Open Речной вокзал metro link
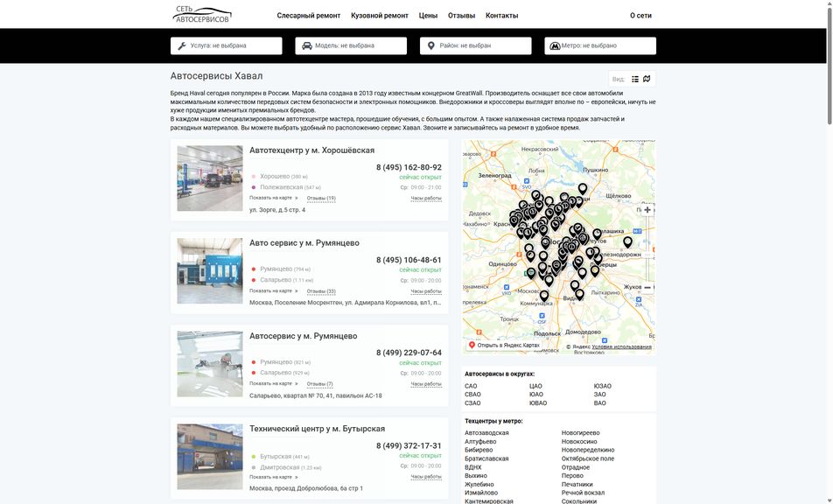This screenshot has height=504, width=833. click(x=583, y=493)
